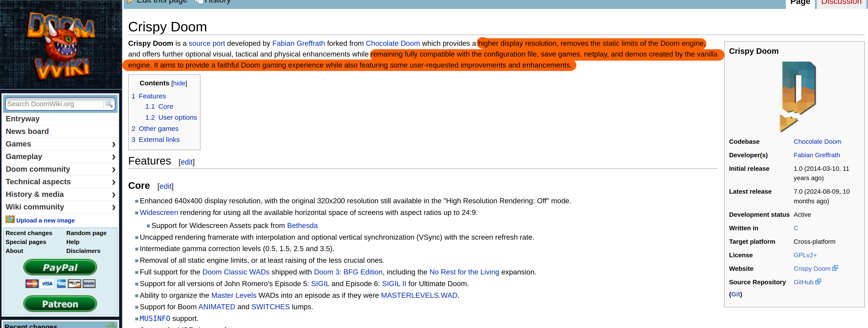Image resolution: width=868 pixels, height=328 pixels.
Task: Open Fabian Greffrath link in intro paragraph
Action: pyautogui.click(x=299, y=43)
